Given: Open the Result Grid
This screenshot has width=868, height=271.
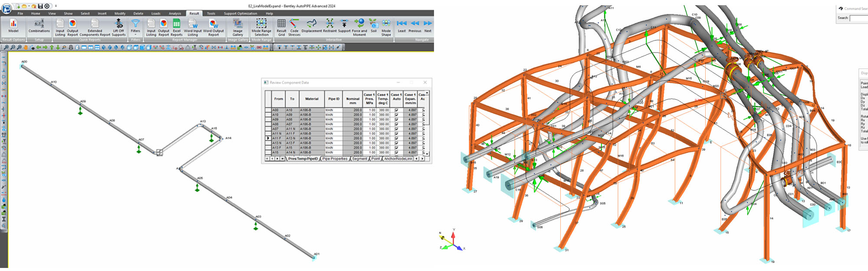Looking at the screenshot, I should coord(281,25).
